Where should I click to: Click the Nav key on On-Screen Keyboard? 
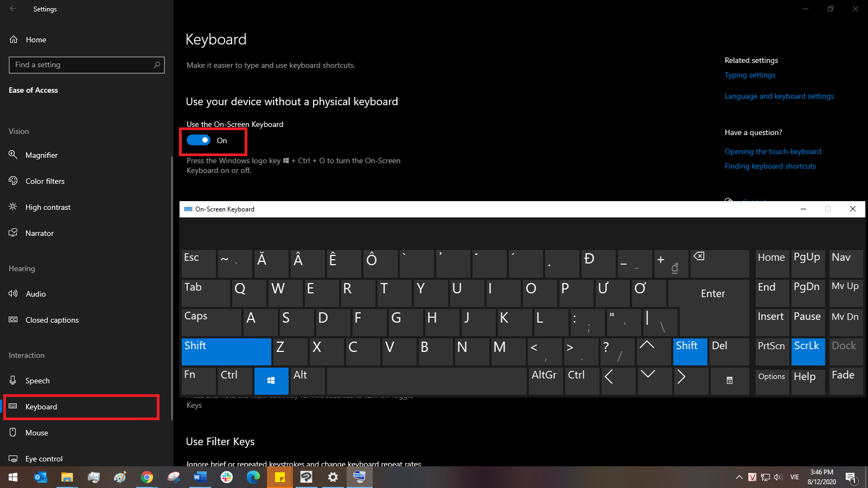tap(846, 264)
